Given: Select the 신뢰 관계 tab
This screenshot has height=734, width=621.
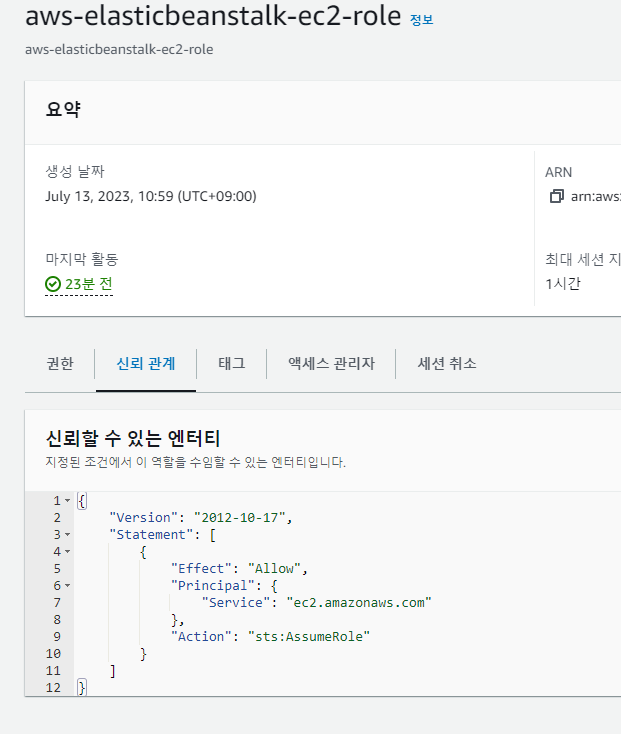Looking at the screenshot, I should pos(146,363).
